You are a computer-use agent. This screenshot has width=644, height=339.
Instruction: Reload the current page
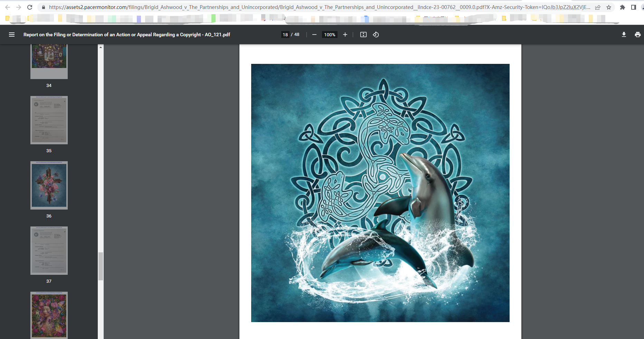[30, 7]
